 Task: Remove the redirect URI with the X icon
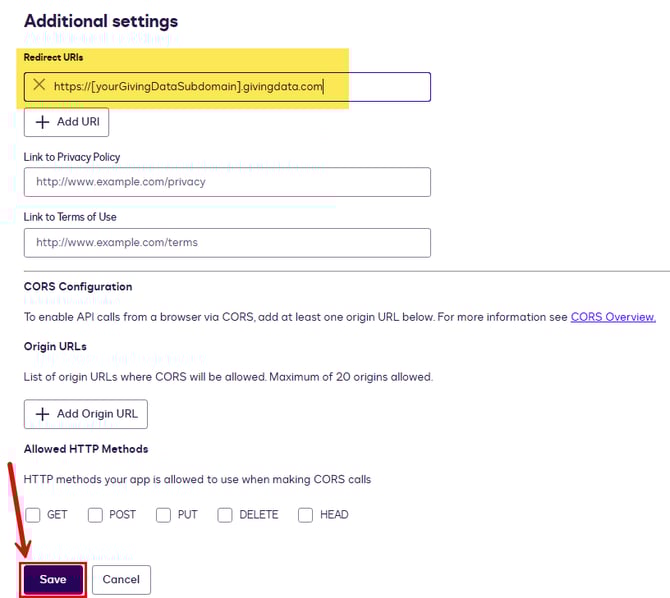39,86
